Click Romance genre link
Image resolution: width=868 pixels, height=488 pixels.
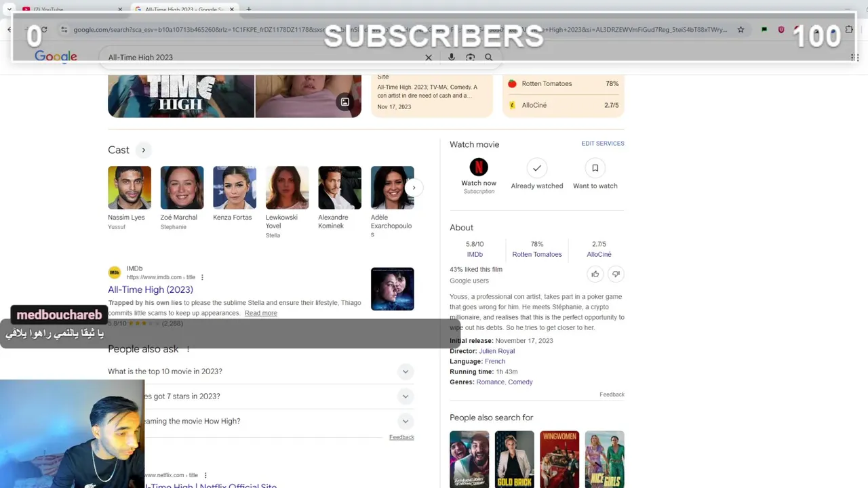coord(490,382)
